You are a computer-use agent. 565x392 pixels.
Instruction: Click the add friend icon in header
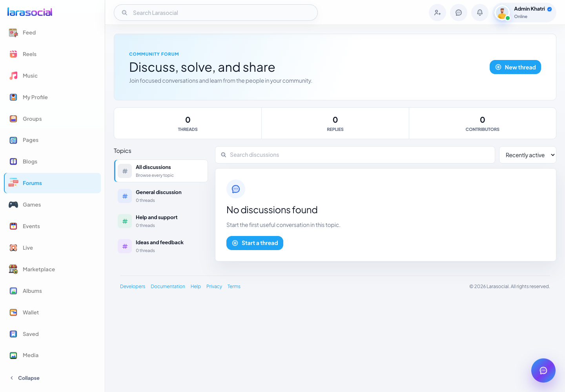pos(437,13)
